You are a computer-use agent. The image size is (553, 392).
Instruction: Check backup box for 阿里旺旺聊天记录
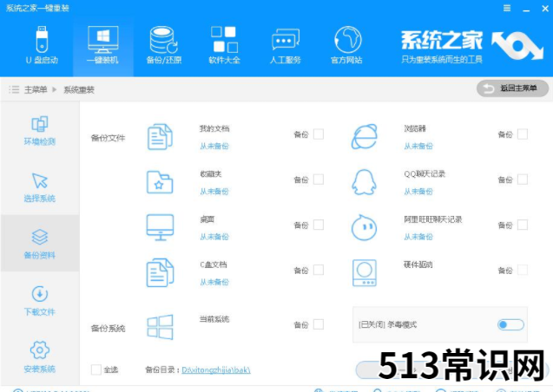point(523,225)
